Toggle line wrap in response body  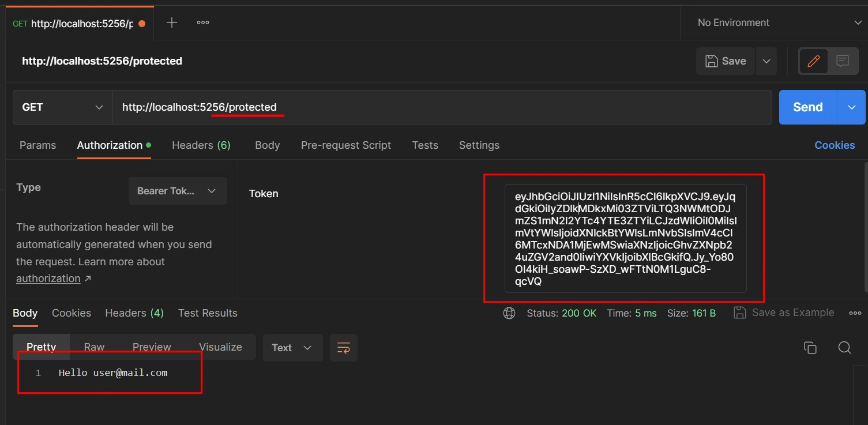[x=344, y=348]
